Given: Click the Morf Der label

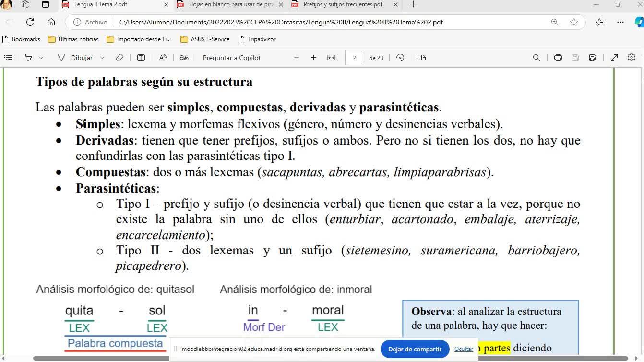Looking at the screenshot, I should tap(264, 327).
